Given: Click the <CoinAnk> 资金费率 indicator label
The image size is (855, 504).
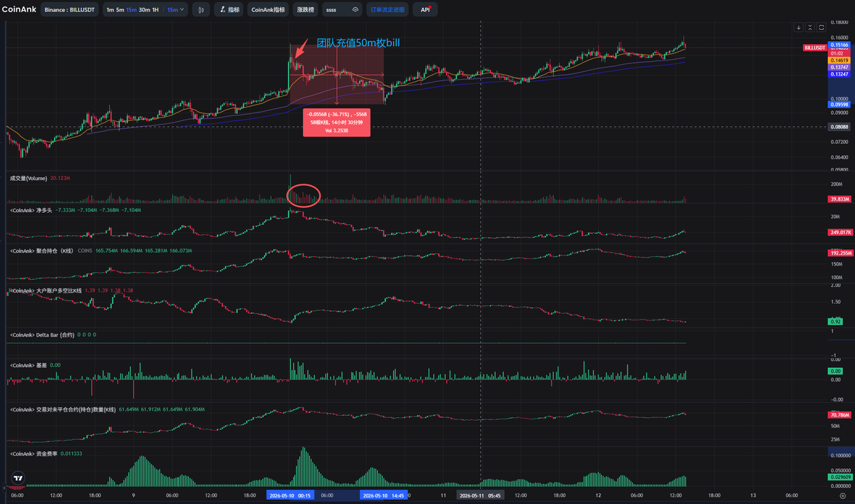Looking at the screenshot, I should [33, 453].
